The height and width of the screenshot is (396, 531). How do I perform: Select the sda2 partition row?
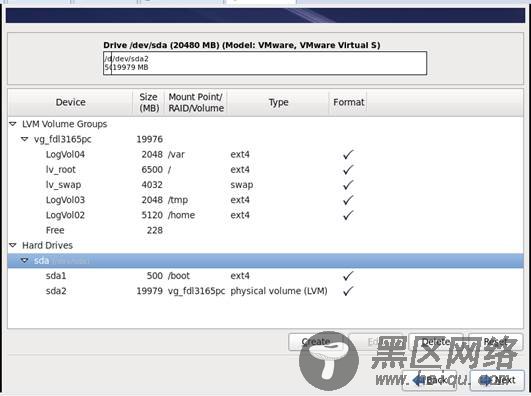click(266, 291)
